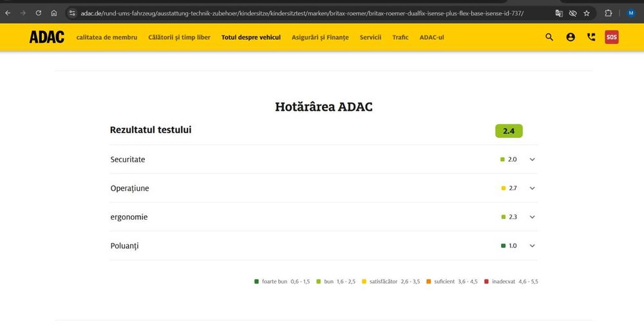Click the phone contact icon
The width and height of the screenshot is (644, 328).
click(591, 37)
